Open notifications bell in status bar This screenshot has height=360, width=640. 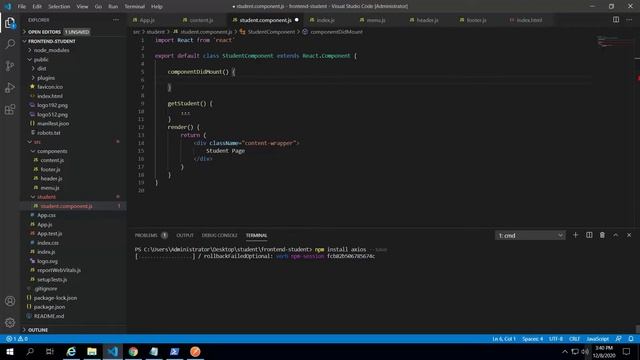[x=631, y=339]
